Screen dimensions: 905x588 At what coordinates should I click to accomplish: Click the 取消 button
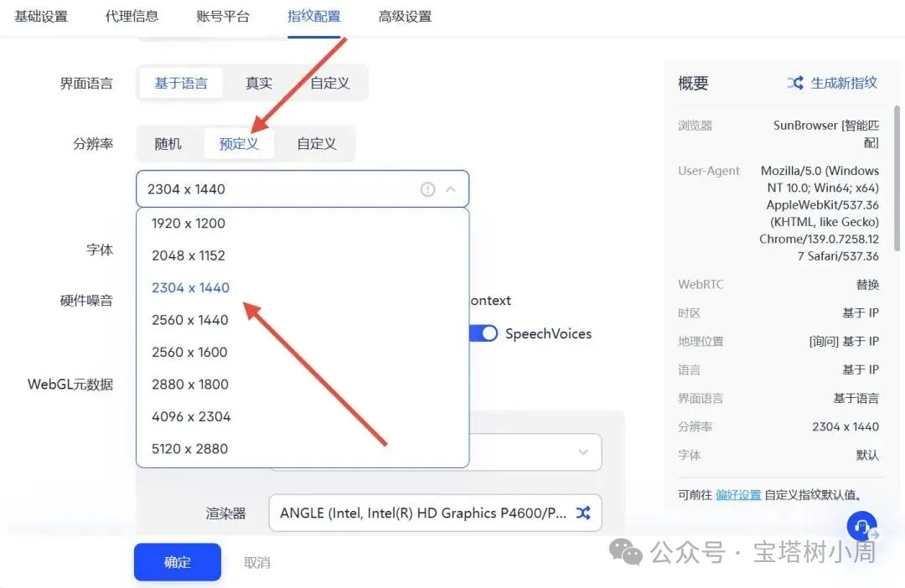tap(257, 562)
